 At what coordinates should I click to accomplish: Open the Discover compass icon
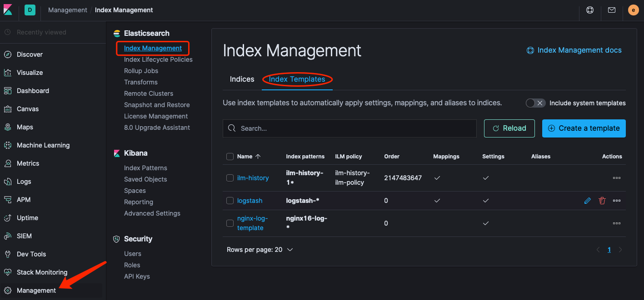(x=8, y=54)
